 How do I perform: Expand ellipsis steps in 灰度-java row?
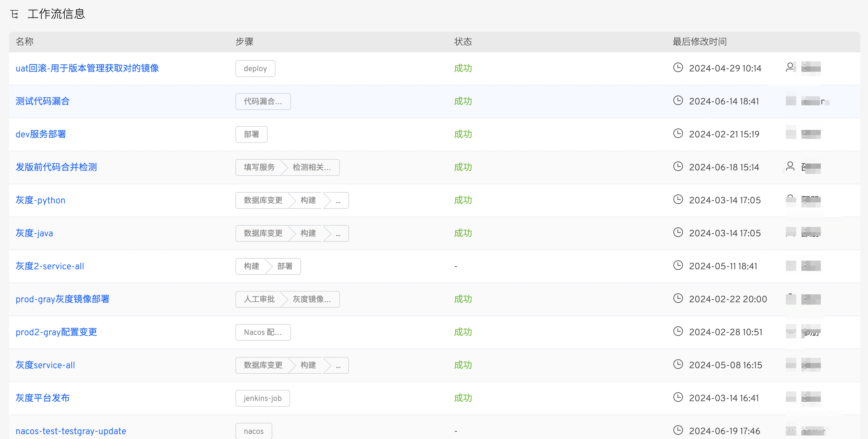[338, 233]
